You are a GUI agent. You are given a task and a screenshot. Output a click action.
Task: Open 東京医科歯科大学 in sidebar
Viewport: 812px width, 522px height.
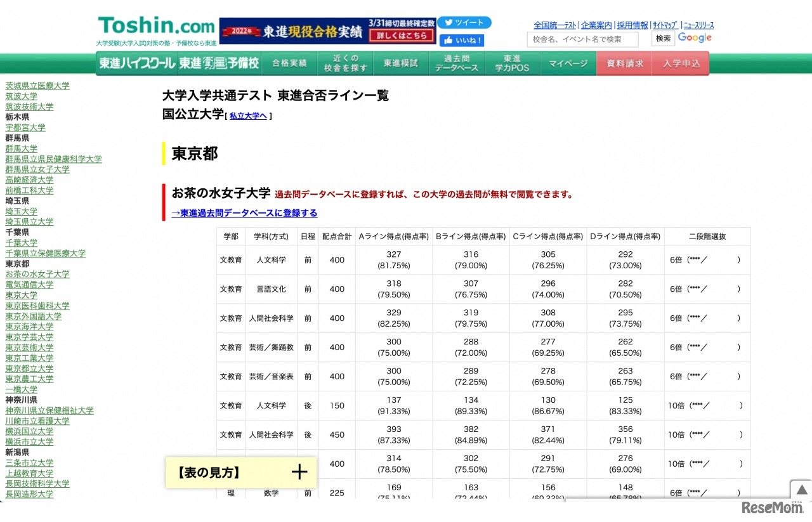point(37,306)
